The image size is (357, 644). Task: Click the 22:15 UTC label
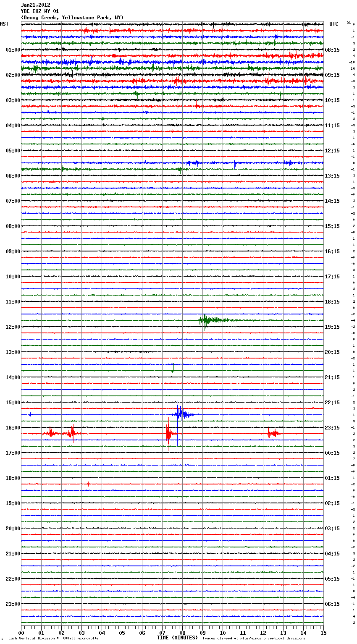(332, 403)
